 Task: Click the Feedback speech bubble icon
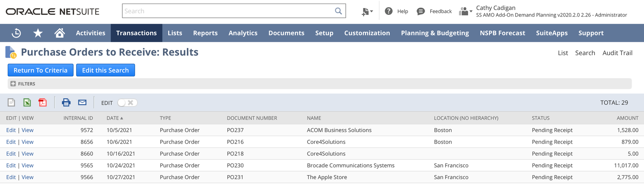421,11
